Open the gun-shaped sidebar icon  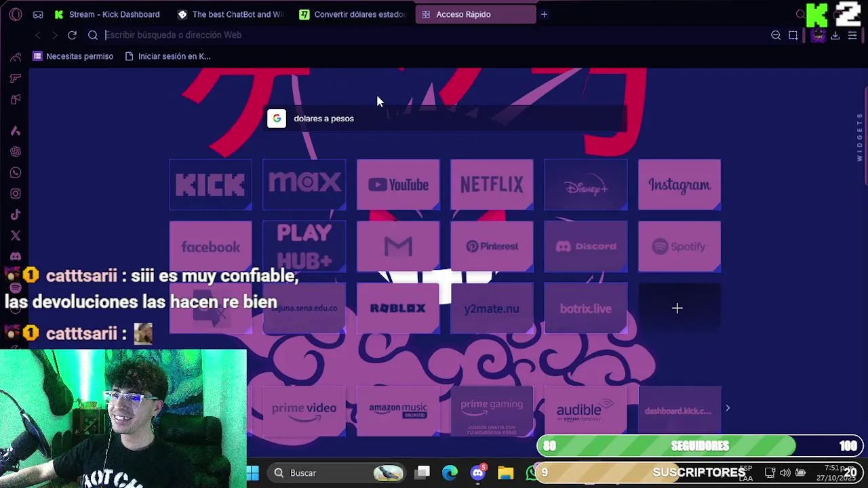point(16,78)
